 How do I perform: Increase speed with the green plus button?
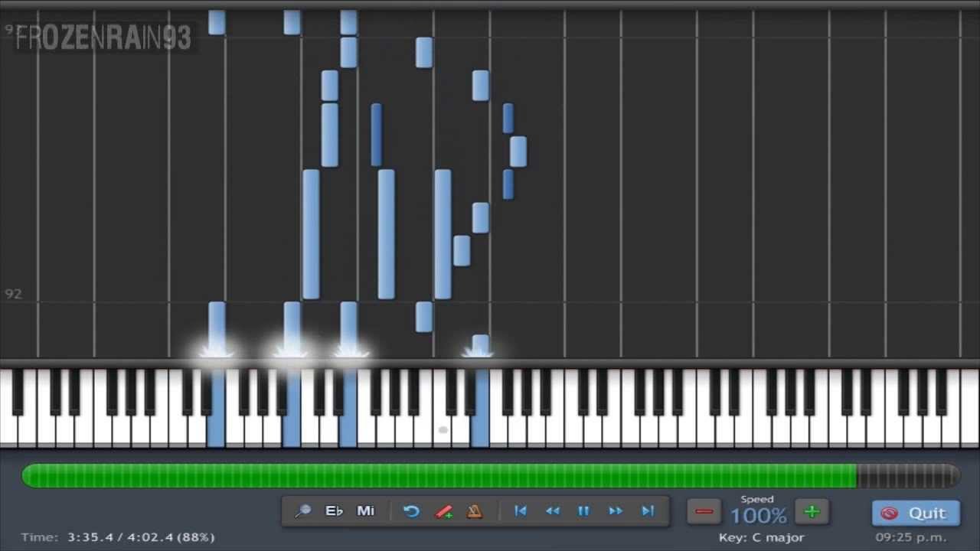[812, 511]
